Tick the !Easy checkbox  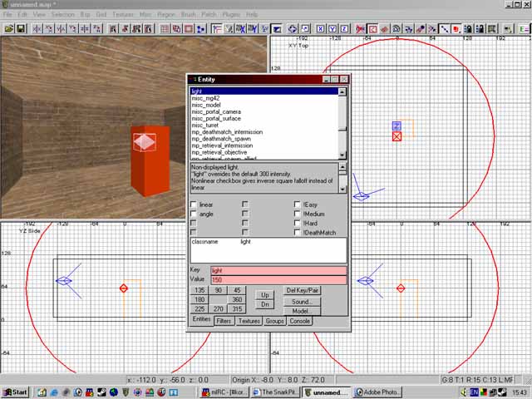(297, 204)
